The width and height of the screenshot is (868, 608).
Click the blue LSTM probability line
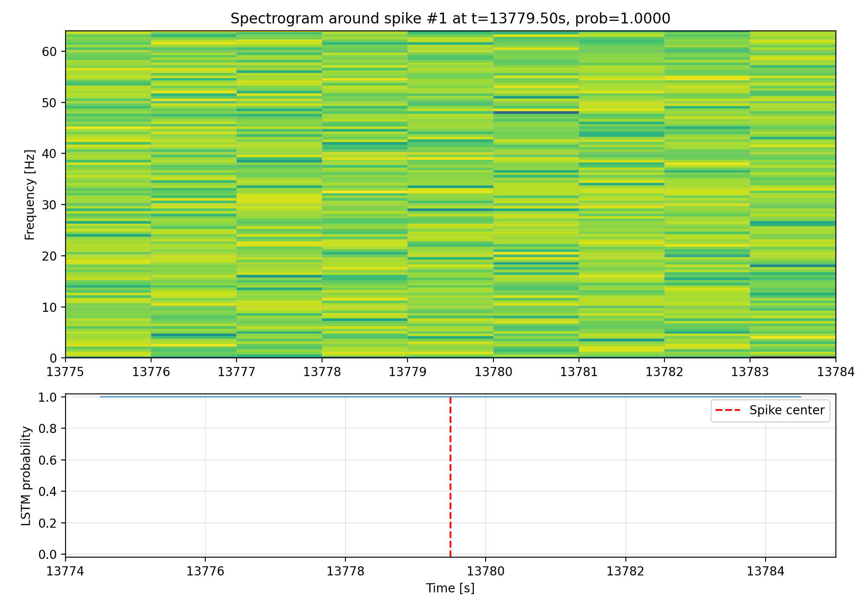pyautogui.click(x=260, y=397)
